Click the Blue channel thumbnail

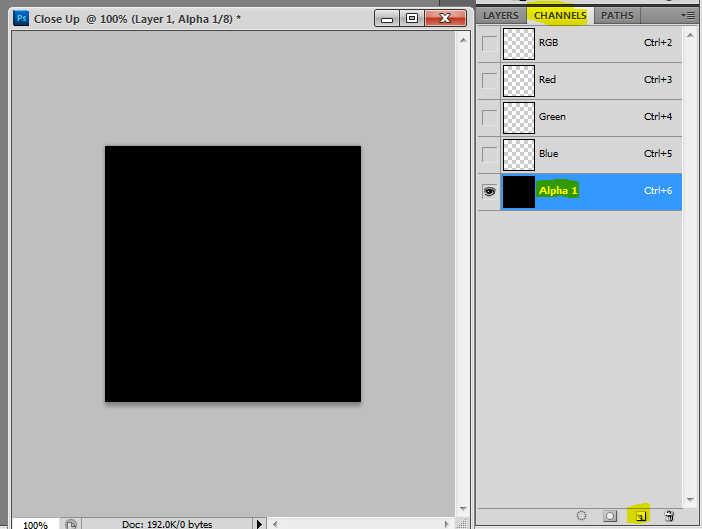[x=519, y=155]
